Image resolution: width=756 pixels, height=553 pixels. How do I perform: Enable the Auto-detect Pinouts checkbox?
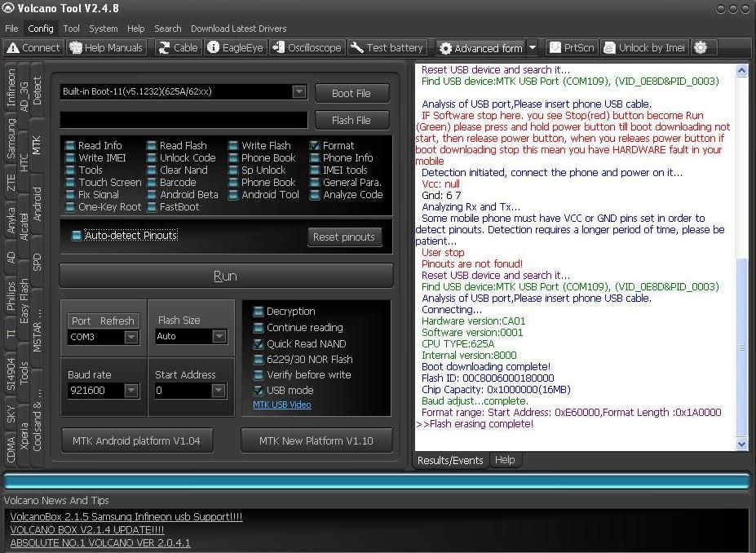click(x=77, y=236)
